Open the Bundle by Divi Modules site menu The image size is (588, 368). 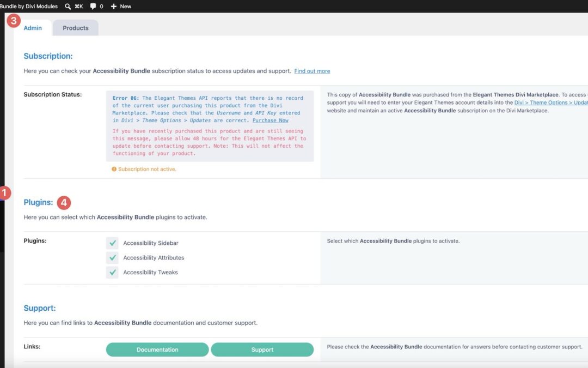pos(29,7)
